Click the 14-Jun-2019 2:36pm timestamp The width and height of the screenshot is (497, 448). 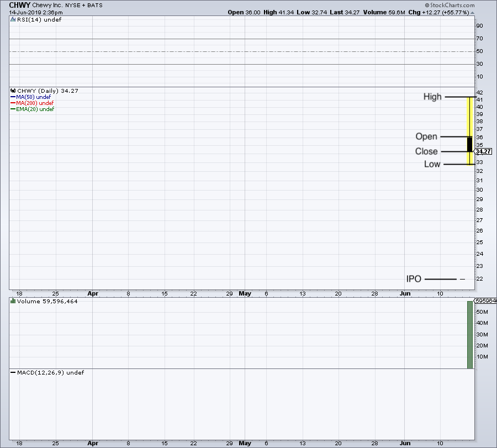tap(36, 12)
